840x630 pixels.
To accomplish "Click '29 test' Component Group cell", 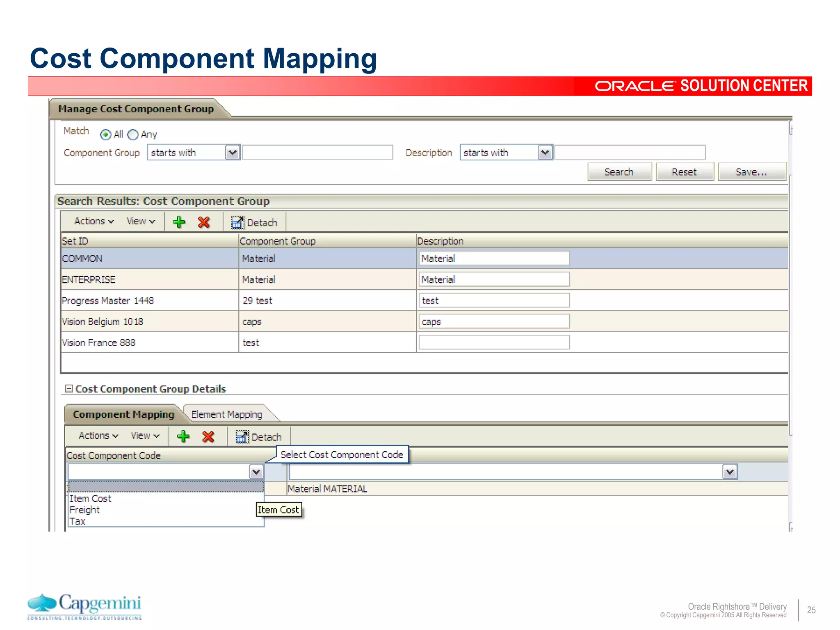I will [327, 301].
